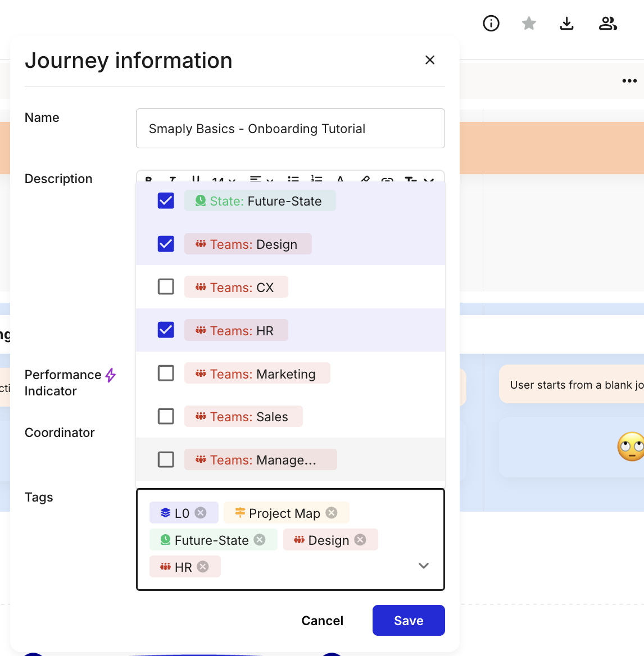This screenshot has height=656, width=644.
Task: Remove the Future-State tag chip
Action: 260,540
